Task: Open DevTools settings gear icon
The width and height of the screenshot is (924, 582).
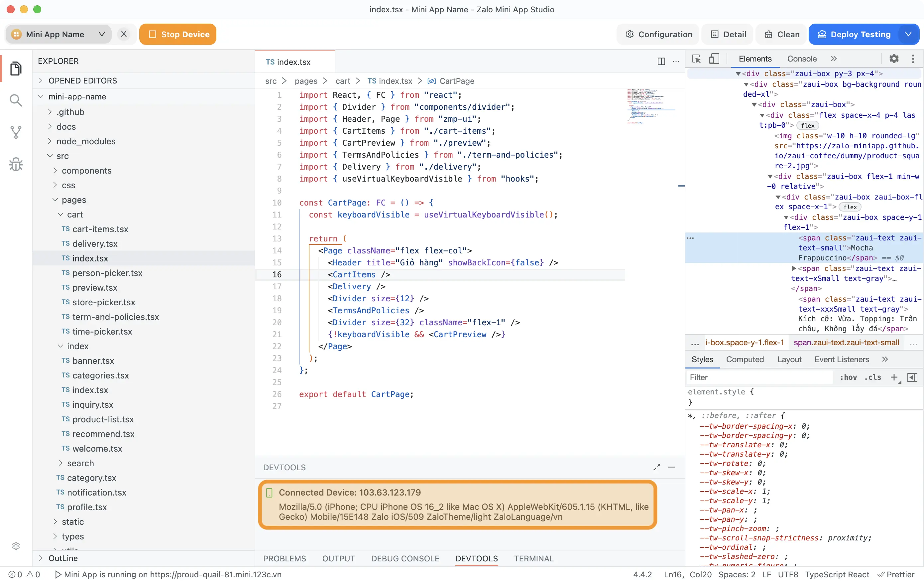Action: (x=894, y=59)
